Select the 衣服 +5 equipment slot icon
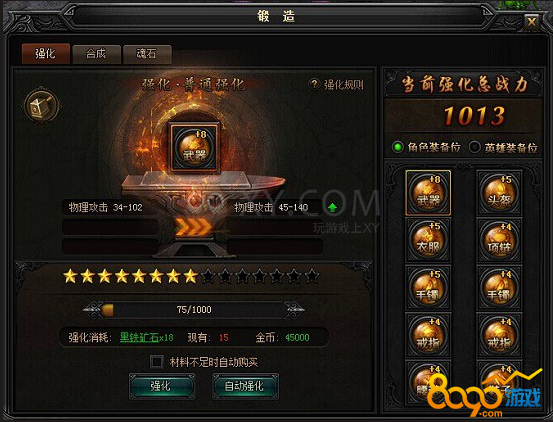 [x=428, y=240]
